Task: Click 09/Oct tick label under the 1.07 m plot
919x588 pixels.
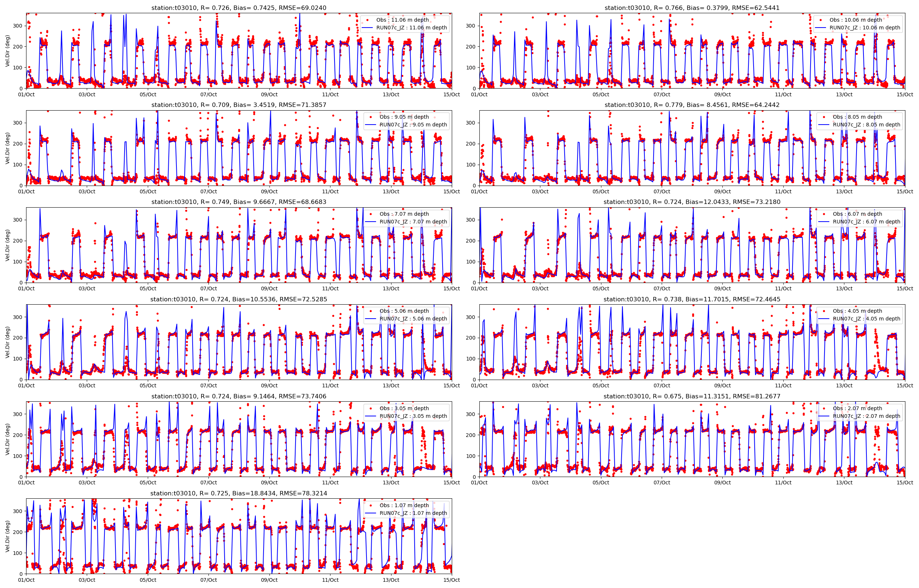Action: click(x=269, y=580)
